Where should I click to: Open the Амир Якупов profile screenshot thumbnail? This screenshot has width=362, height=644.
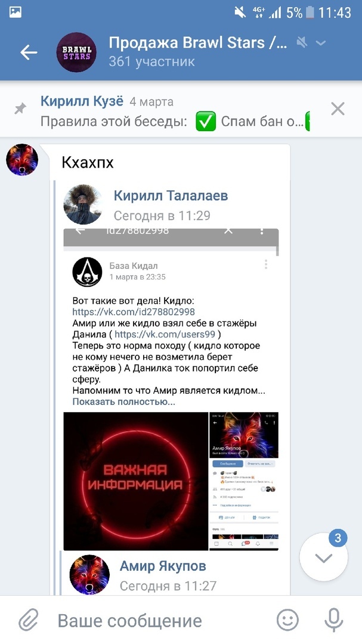[244, 481]
